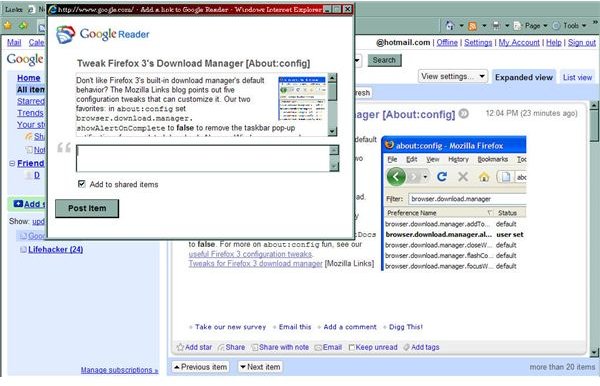Viewport: 600px width, 386px height.
Task: Open the View settings dropdown
Action: tap(453, 77)
